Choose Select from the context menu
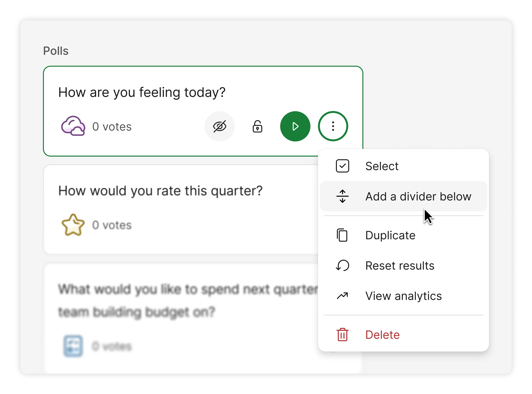The image size is (532, 394). click(x=382, y=166)
